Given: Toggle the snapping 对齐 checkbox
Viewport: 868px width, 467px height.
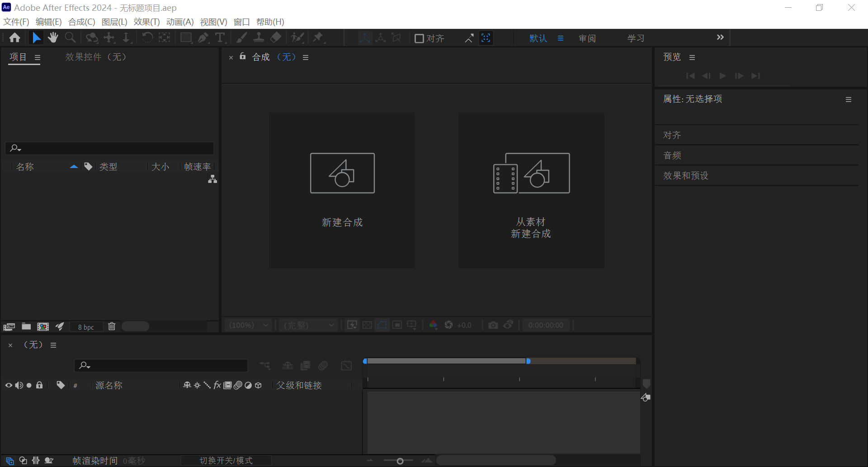Looking at the screenshot, I should [x=419, y=38].
